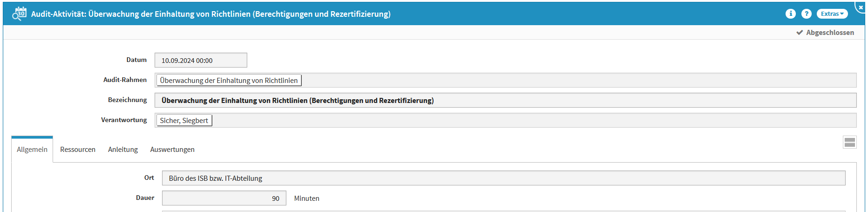868x212 pixels.
Task: Open the 'Überwachung der Einhaltung von Richtlinien' tag
Action: tap(229, 81)
